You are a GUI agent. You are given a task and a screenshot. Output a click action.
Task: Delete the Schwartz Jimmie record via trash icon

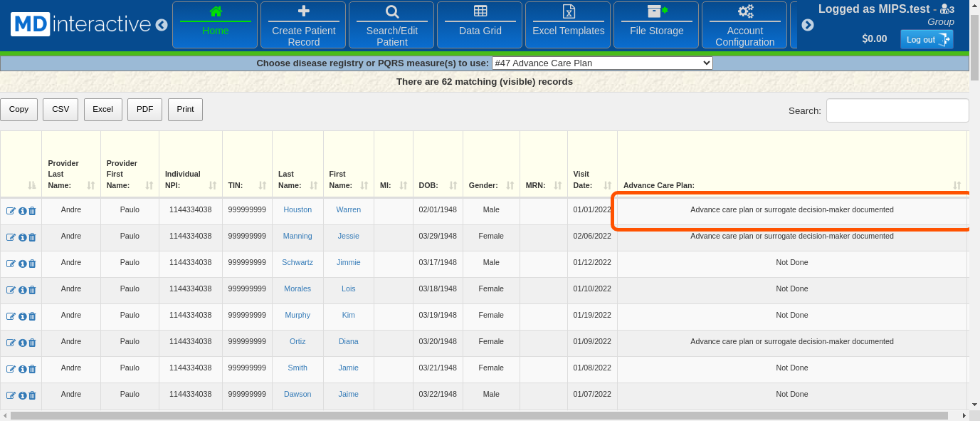tap(32, 264)
